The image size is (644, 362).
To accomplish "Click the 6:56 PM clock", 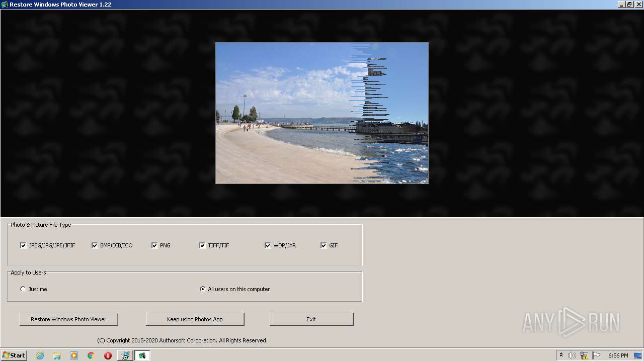I will (618, 355).
